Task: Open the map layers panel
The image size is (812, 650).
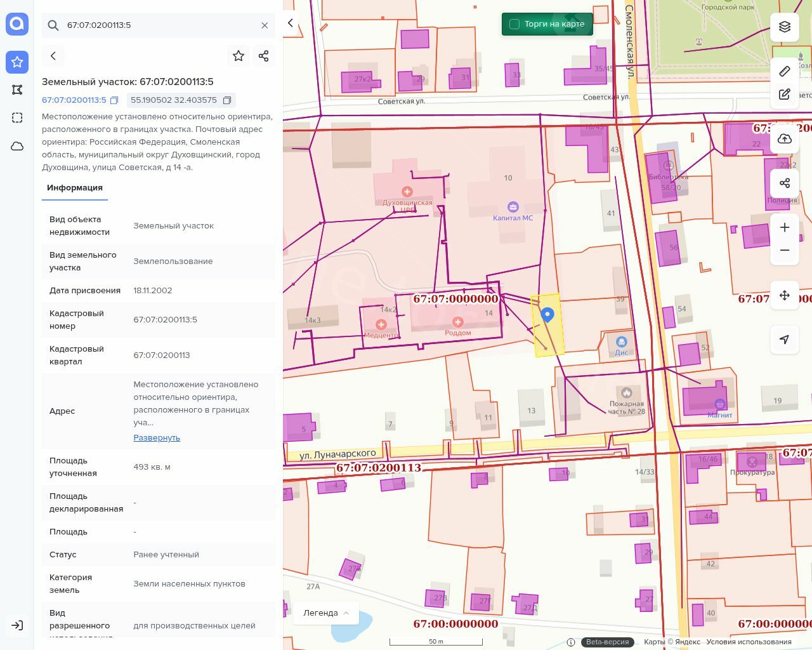Action: click(785, 27)
